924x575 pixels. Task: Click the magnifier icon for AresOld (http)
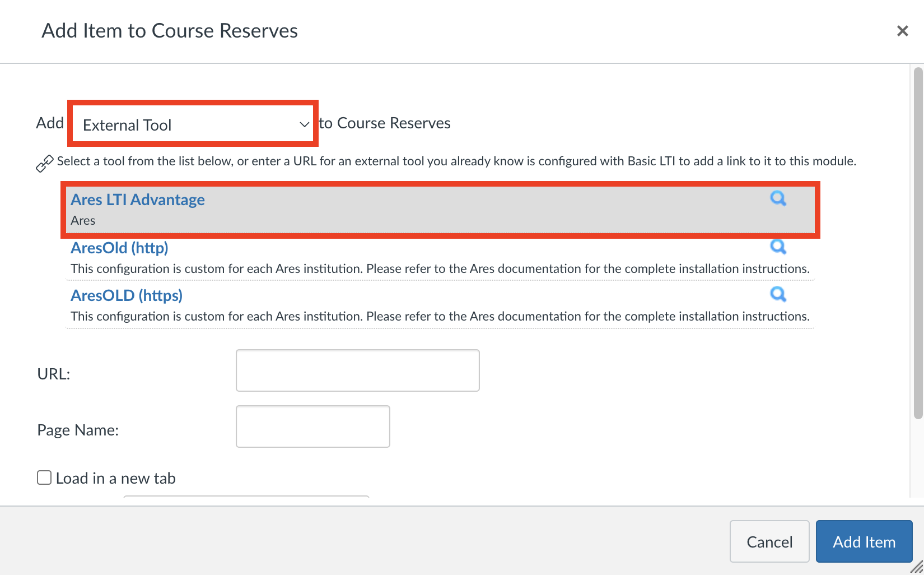click(778, 247)
